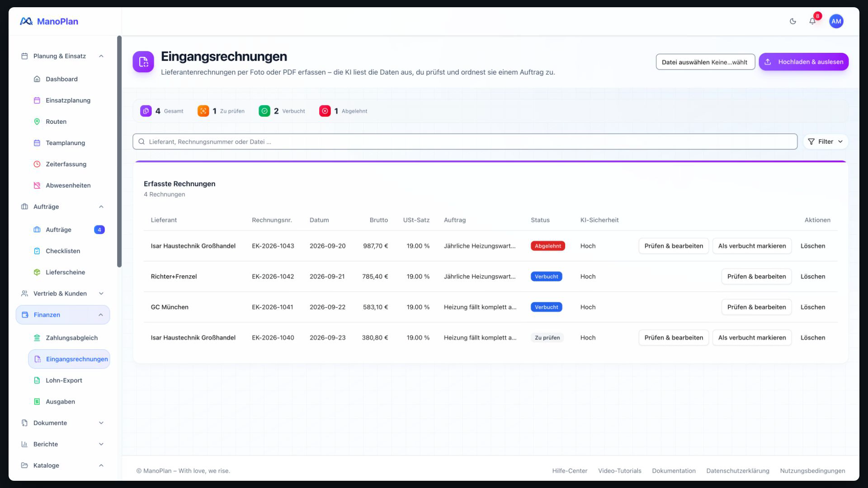Click the Zahlungsabgleich bank icon

(x=37, y=338)
